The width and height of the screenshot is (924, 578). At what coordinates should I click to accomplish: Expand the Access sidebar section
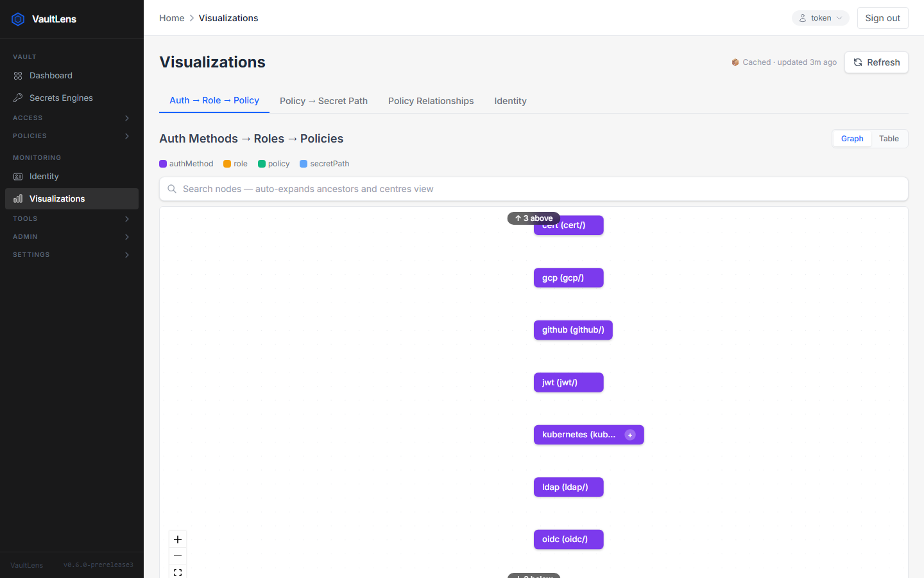pyautogui.click(x=72, y=118)
